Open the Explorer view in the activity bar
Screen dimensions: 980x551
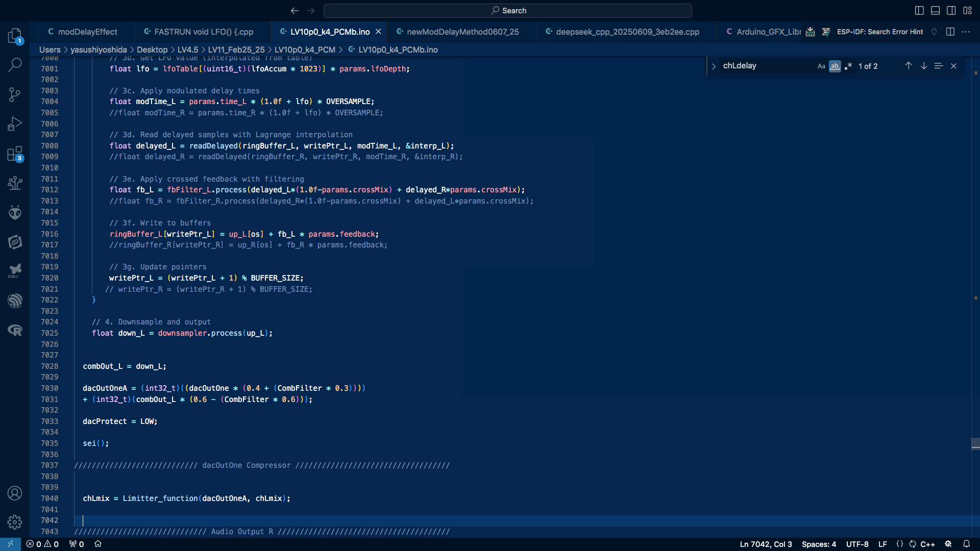[15, 35]
